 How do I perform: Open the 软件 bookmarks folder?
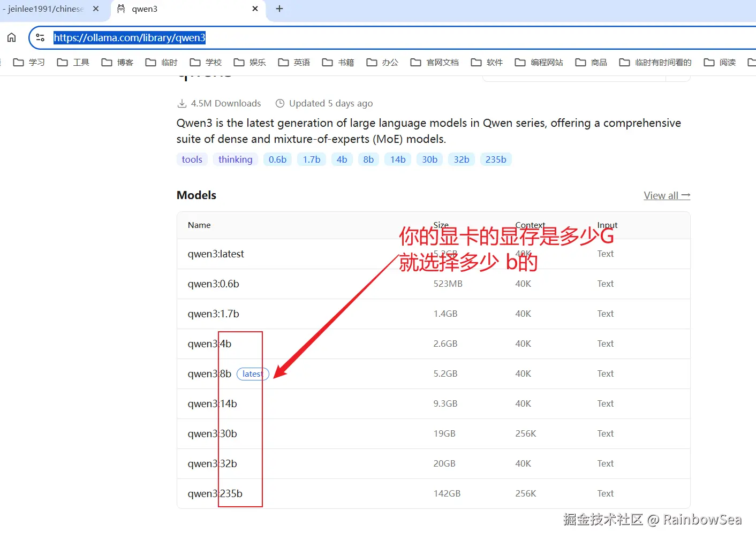click(x=487, y=62)
